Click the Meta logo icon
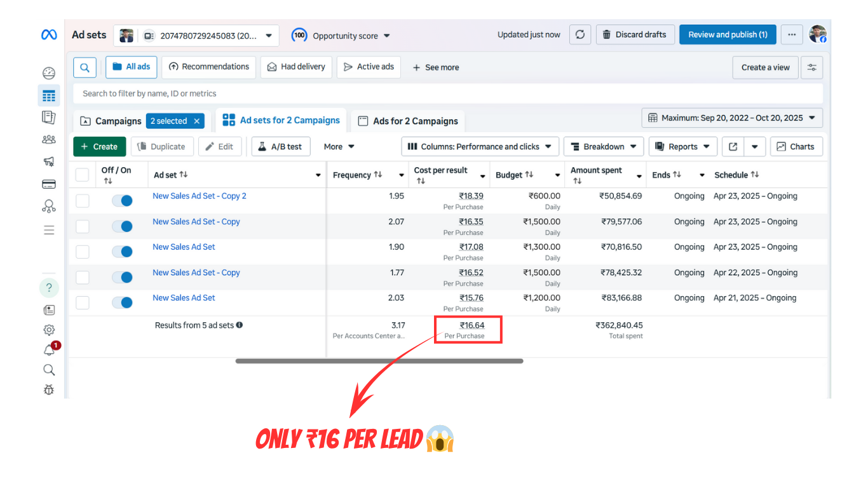Screen dimensions: 868x488 point(49,35)
